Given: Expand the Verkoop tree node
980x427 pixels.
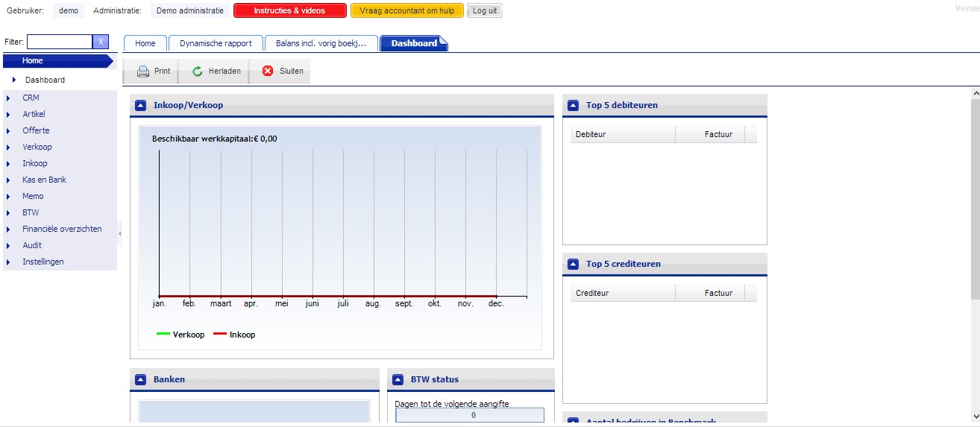Looking at the screenshot, I should 8,147.
